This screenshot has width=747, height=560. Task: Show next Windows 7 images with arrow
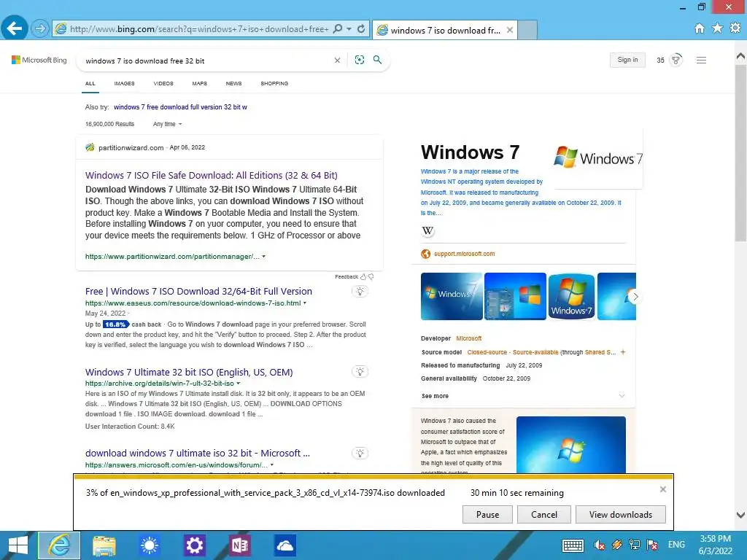tap(635, 296)
